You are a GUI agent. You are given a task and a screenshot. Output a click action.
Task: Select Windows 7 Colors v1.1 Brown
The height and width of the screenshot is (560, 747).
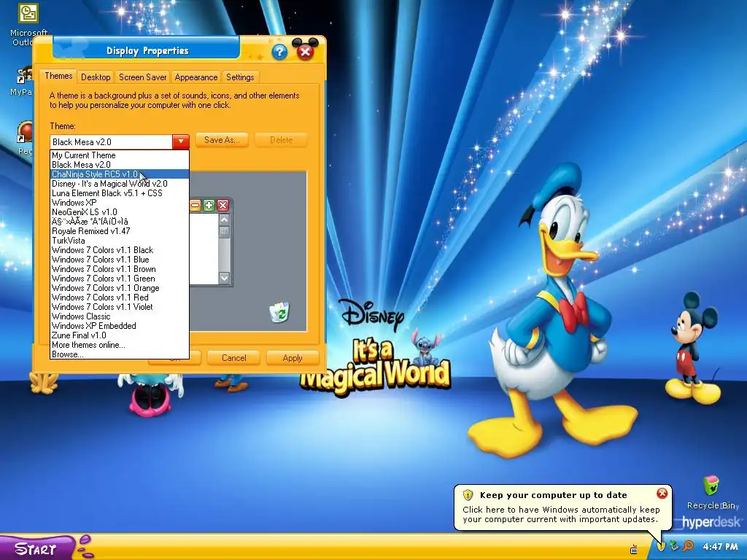120,269
